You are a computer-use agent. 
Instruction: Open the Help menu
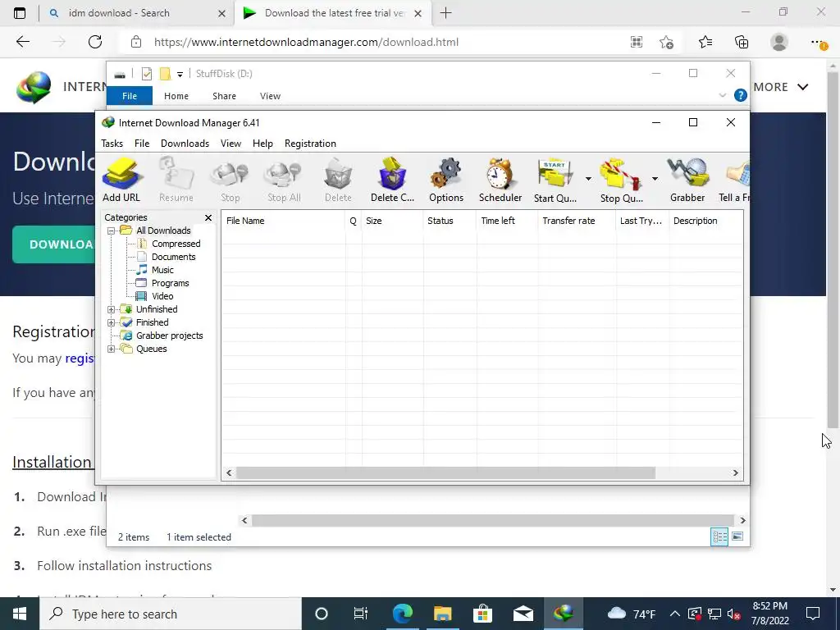[262, 144]
